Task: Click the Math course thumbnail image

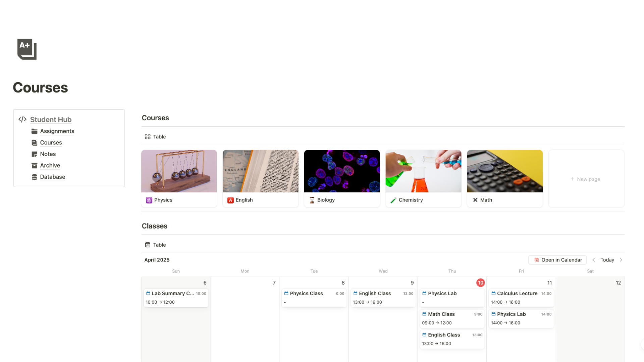Action: tap(504, 171)
